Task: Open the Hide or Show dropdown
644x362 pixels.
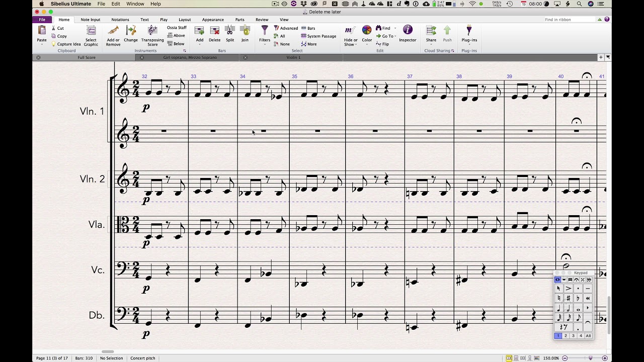Action: click(356, 44)
